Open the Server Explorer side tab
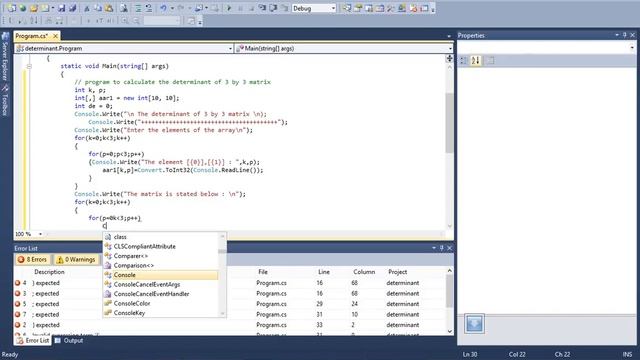 point(5,57)
